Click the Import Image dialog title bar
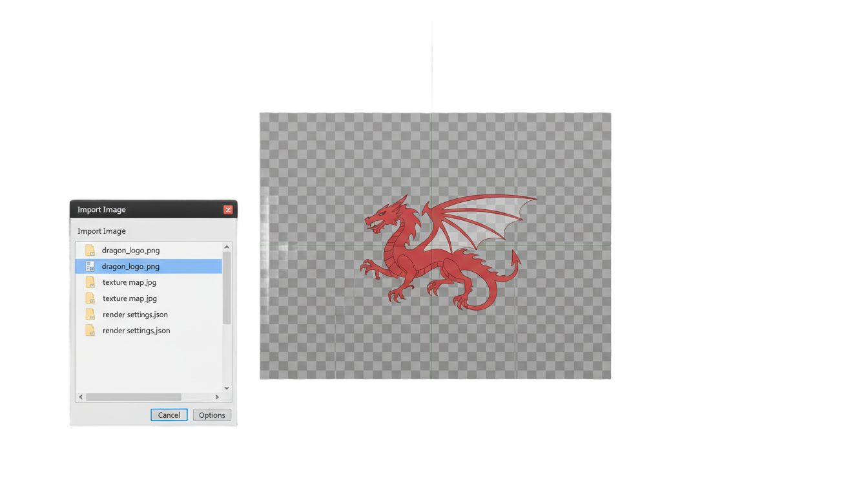This screenshot has height=496, width=868. tap(154, 209)
